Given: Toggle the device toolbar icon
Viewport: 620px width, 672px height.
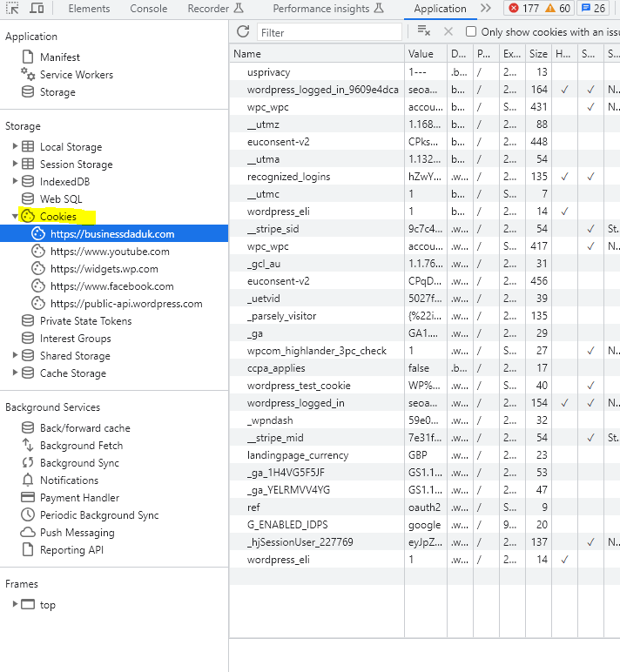Looking at the screenshot, I should (37, 9).
